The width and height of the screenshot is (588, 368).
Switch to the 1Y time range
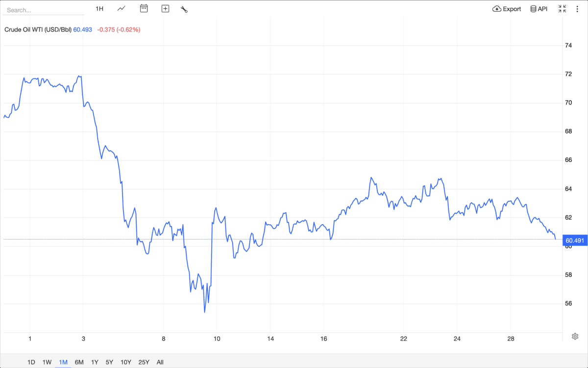click(x=95, y=362)
